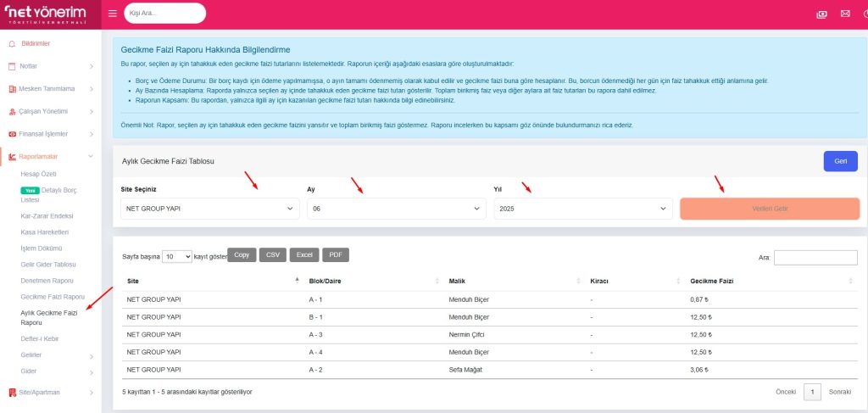Image resolution: width=868 pixels, height=413 pixels.
Task: Click the Çalışan Yönetimi sidebar icon
Action: click(x=11, y=111)
